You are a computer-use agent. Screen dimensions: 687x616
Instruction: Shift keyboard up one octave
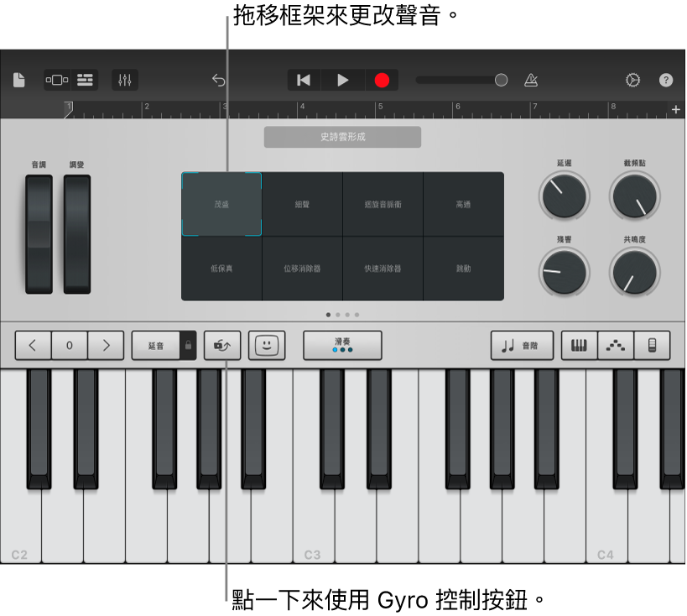tap(106, 346)
